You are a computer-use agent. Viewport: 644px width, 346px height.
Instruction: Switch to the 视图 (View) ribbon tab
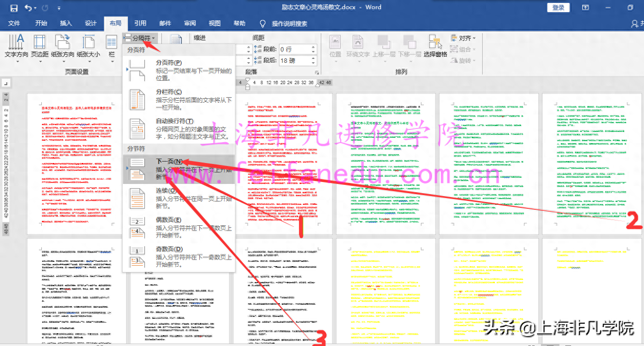pos(214,23)
